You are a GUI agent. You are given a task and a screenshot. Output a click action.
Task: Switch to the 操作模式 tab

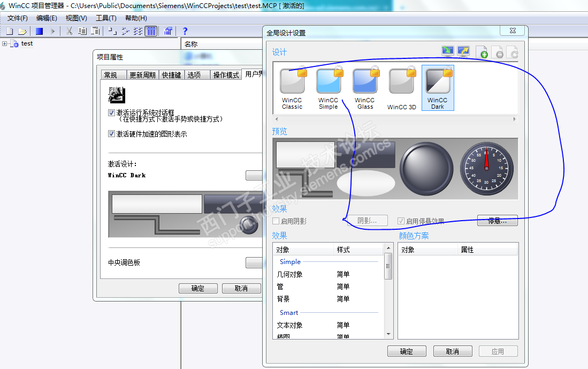226,75
